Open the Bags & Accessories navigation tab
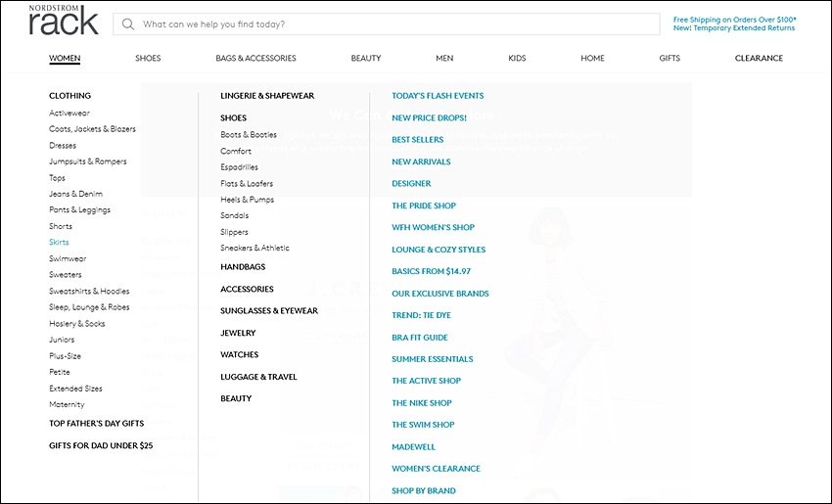Image resolution: width=832 pixels, height=504 pixels. [x=255, y=59]
